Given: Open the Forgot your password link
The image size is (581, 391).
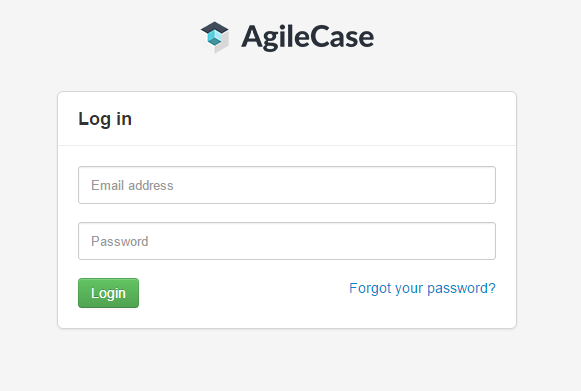Looking at the screenshot, I should (x=422, y=288).
